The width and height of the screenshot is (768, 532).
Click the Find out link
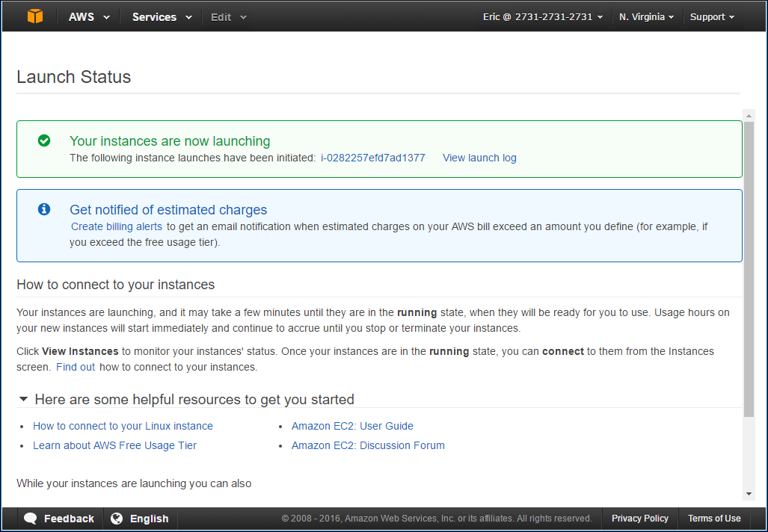pyautogui.click(x=76, y=367)
